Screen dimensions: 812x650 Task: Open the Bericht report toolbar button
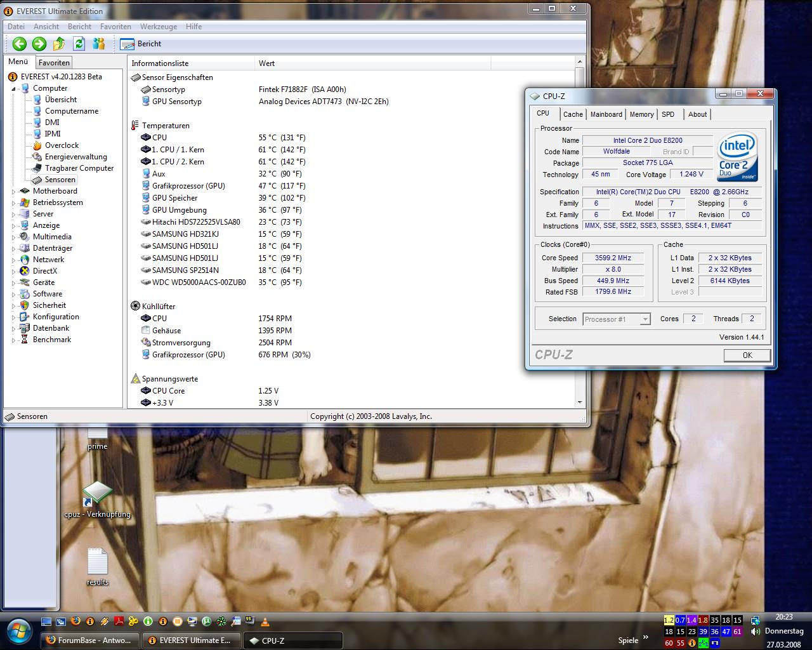tap(141, 44)
